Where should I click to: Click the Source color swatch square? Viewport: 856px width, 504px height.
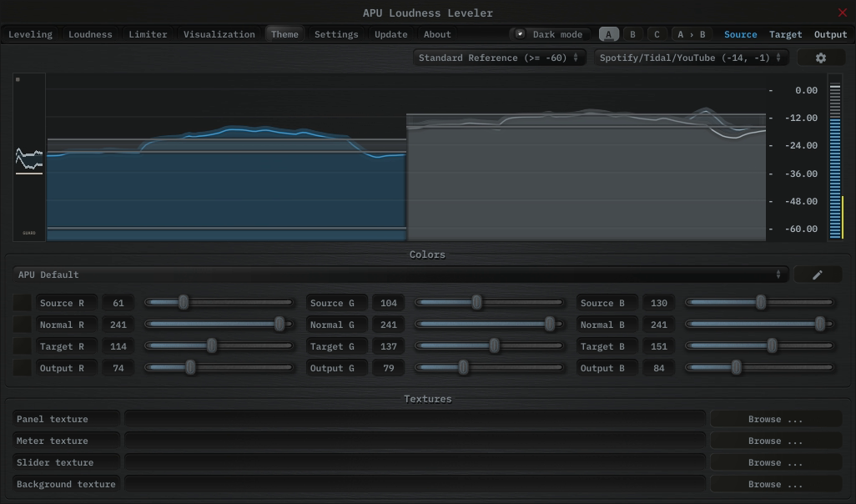tap(23, 303)
